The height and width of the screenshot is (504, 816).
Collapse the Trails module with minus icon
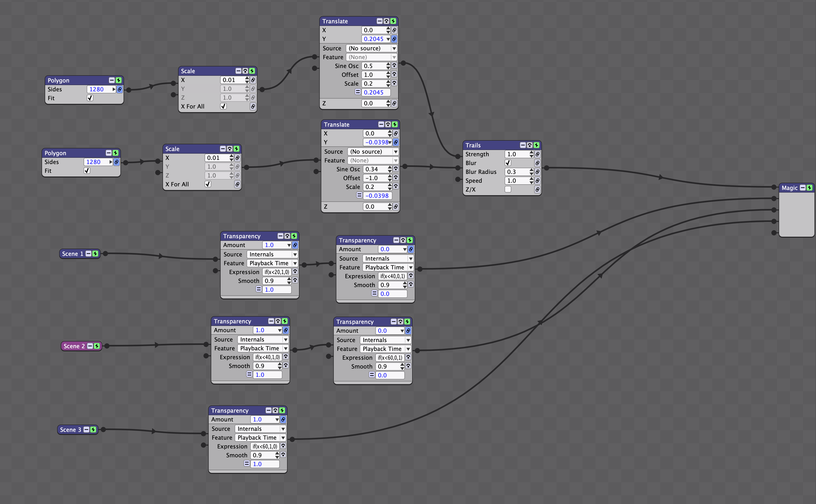(x=523, y=145)
